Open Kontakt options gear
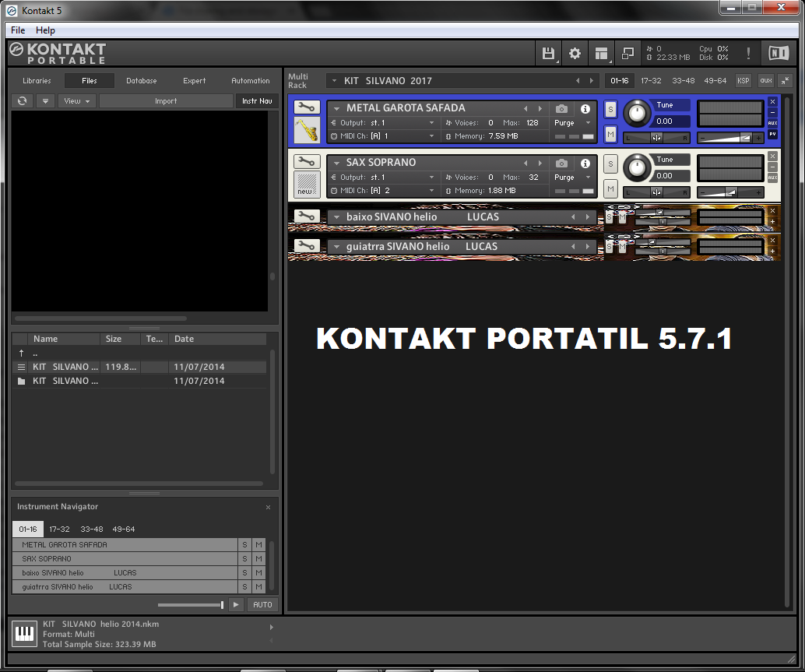 point(575,54)
